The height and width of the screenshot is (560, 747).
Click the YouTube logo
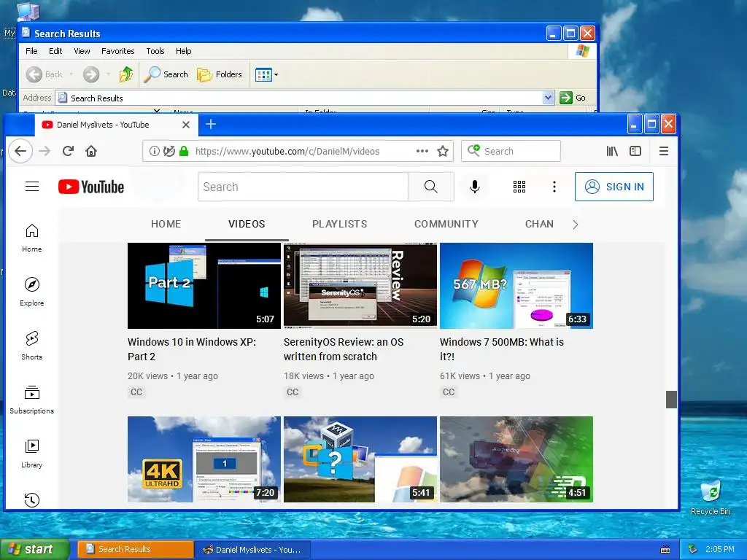(x=91, y=187)
